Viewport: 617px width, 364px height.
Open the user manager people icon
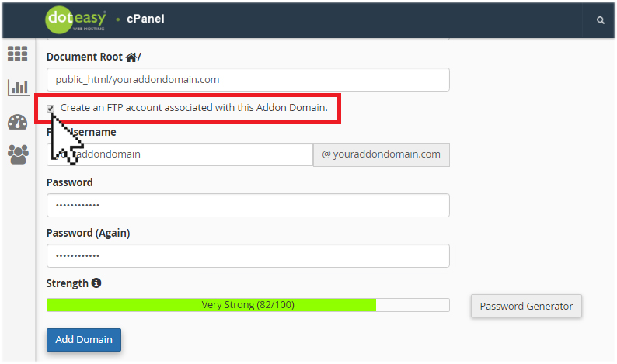pyautogui.click(x=18, y=154)
